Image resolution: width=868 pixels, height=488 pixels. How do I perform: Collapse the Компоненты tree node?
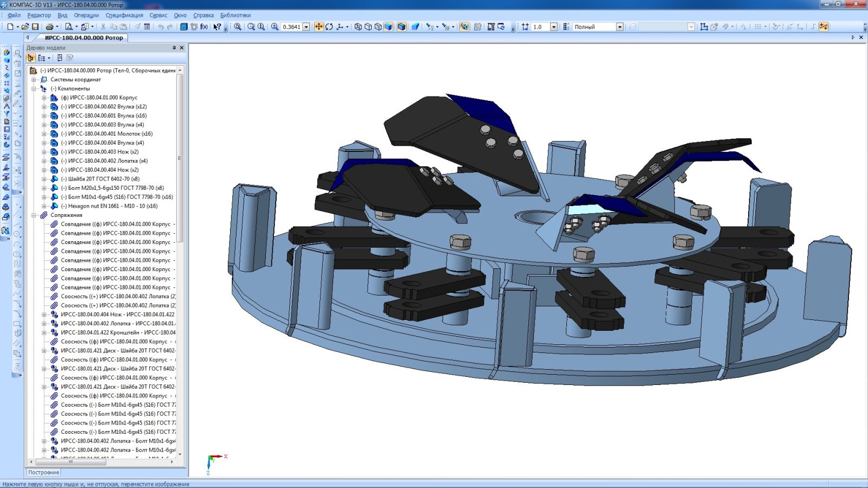click(x=34, y=88)
